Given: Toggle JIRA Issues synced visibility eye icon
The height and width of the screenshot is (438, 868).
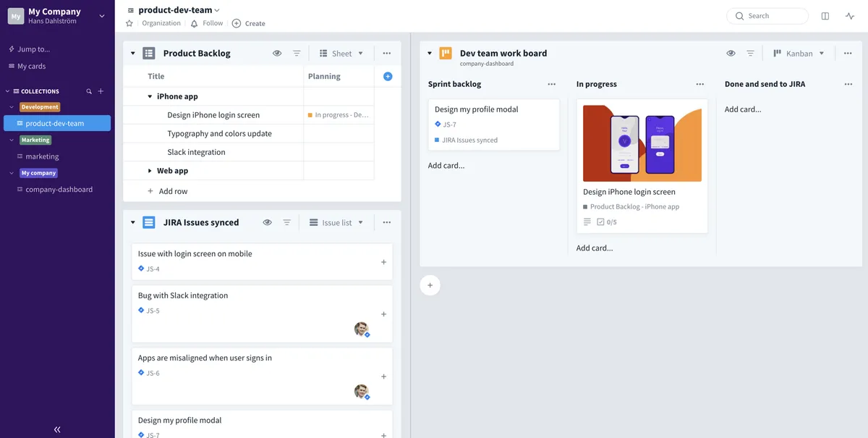Looking at the screenshot, I should pyautogui.click(x=267, y=223).
